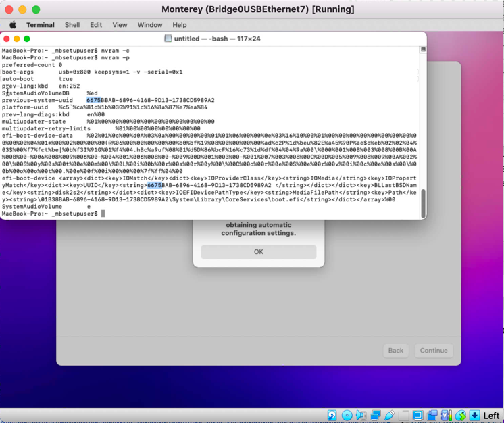Click the 'untitled — -bash — 117×24' title
This screenshot has height=423, width=504.
(218, 39)
